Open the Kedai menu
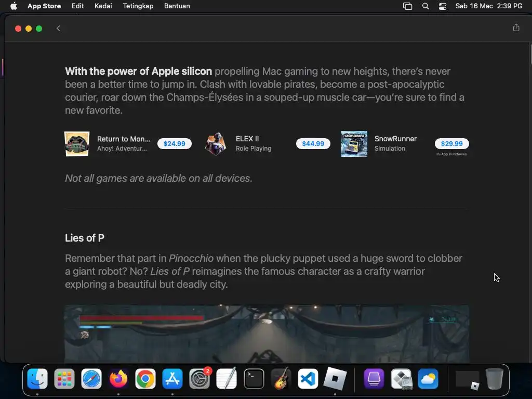 (x=103, y=6)
